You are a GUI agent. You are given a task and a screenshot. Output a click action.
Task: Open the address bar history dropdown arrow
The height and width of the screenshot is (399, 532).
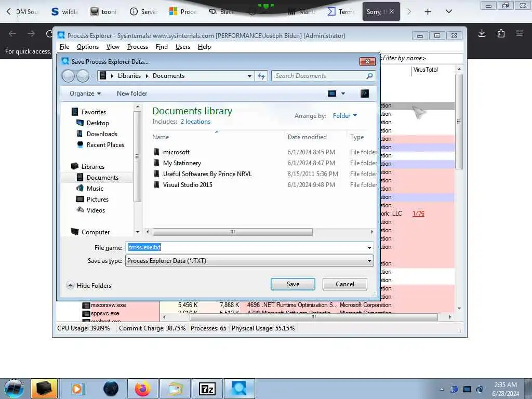click(x=249, y=76)
